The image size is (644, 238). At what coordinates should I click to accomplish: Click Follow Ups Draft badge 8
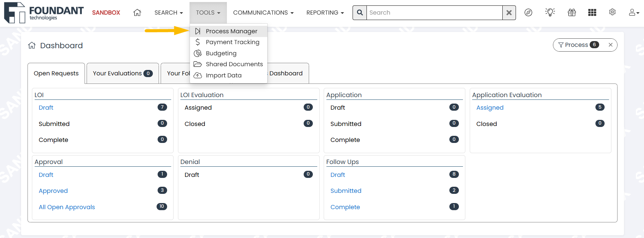(454, 174)
